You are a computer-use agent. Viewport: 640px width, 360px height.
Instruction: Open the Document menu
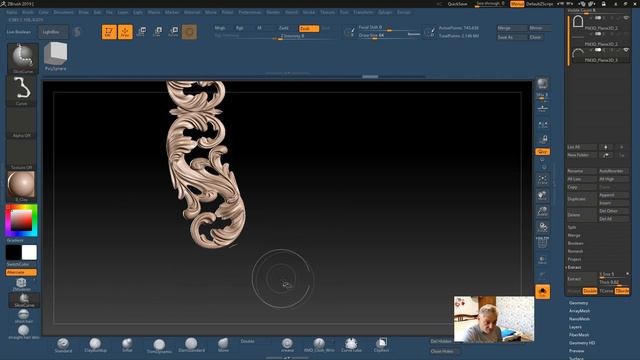(64, 12)
